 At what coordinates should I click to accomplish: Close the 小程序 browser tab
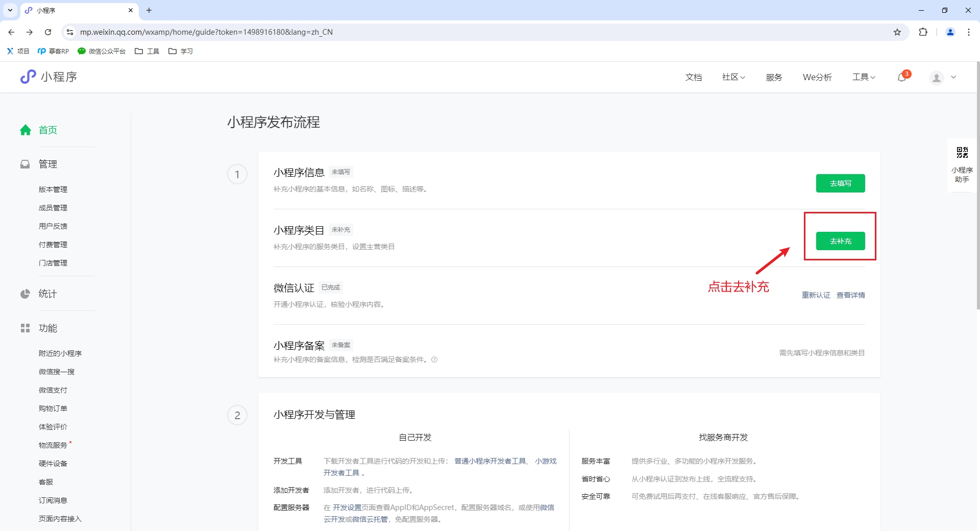coord(131,10)
